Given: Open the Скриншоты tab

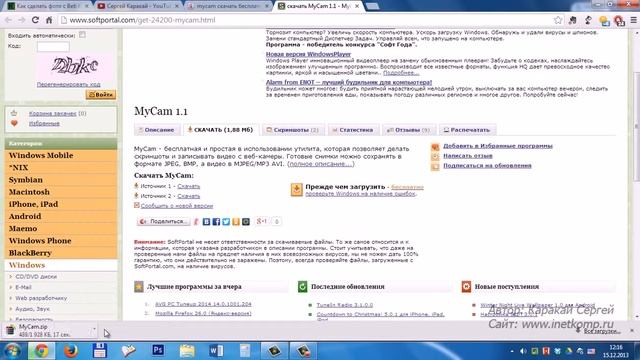Looking at the screenshot, I should [293, 130].
